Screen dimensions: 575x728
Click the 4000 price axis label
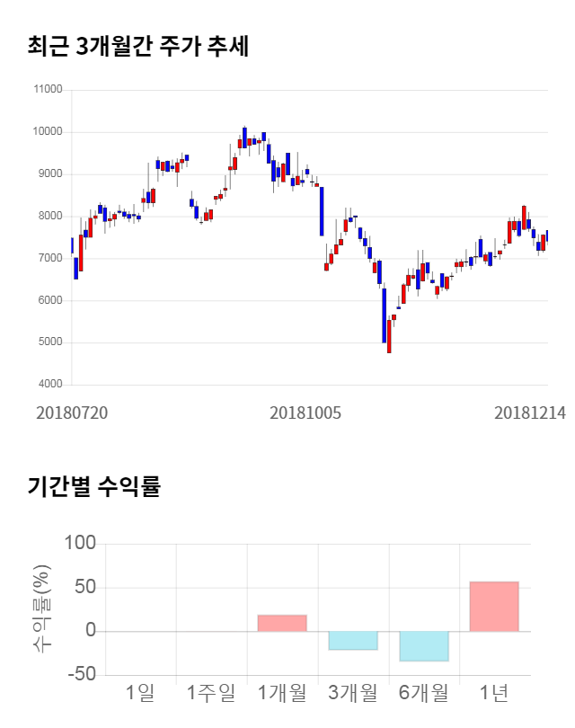(x=49, y=385)
